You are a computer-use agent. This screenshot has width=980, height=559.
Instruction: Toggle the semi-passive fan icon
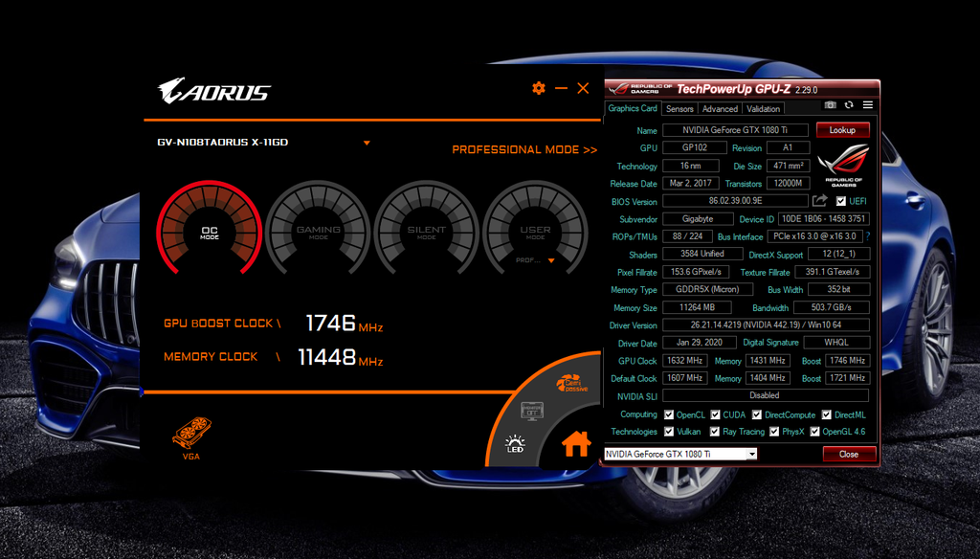tap(572, 383)
